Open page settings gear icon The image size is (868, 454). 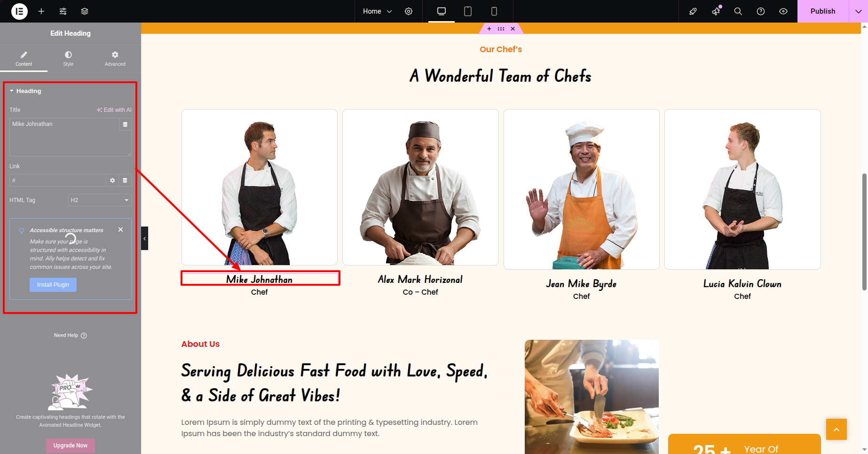(x=409, y=11)
